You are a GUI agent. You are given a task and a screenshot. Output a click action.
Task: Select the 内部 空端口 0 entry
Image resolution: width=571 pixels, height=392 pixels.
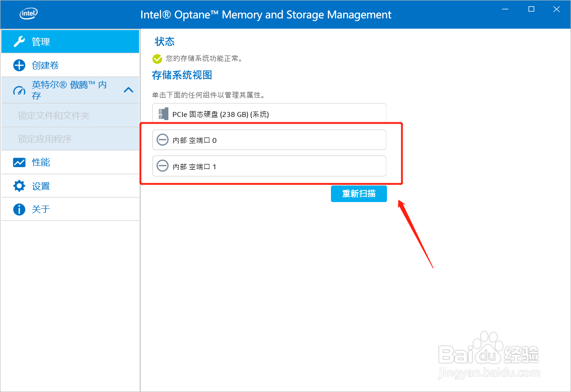[269, 140]
